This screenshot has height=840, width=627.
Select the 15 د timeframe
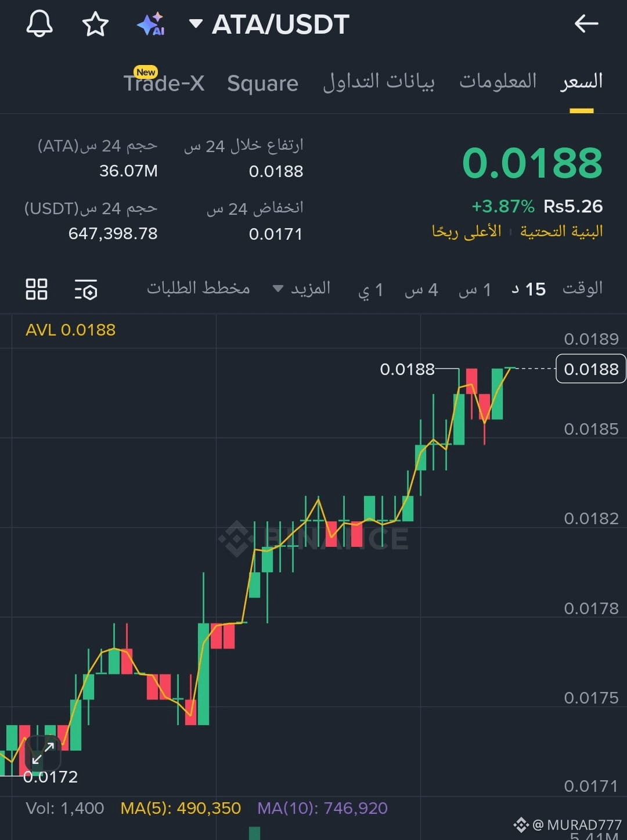[x=528, y=289]
